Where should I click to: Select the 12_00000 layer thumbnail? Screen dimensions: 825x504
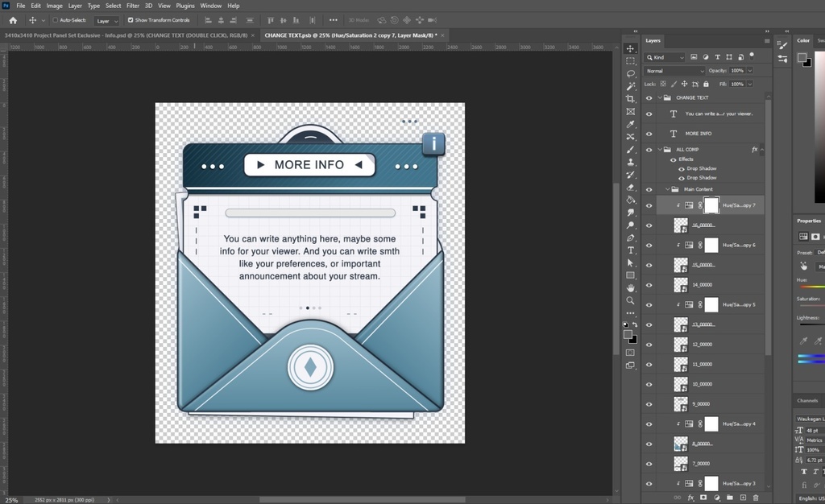click(x=681, y=345)
